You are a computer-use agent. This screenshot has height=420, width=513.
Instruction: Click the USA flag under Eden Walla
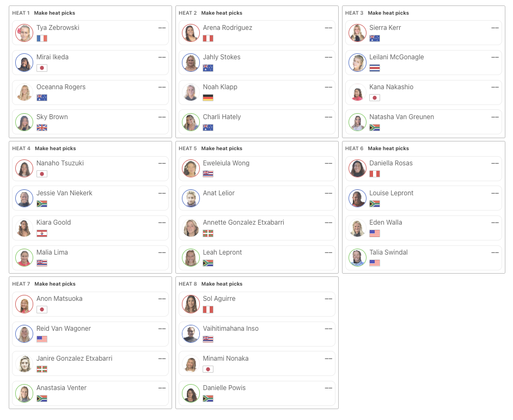(375, 233)
